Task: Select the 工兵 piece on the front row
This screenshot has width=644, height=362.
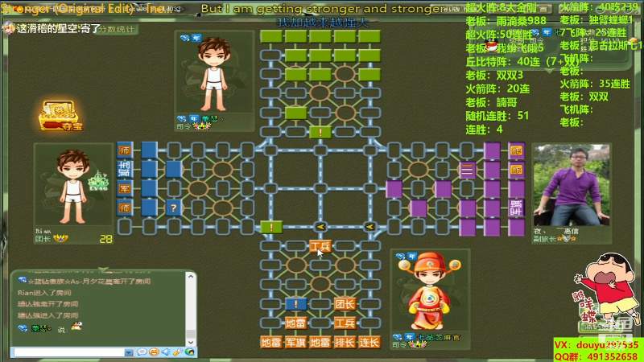Action: click(x=320, y=246)
